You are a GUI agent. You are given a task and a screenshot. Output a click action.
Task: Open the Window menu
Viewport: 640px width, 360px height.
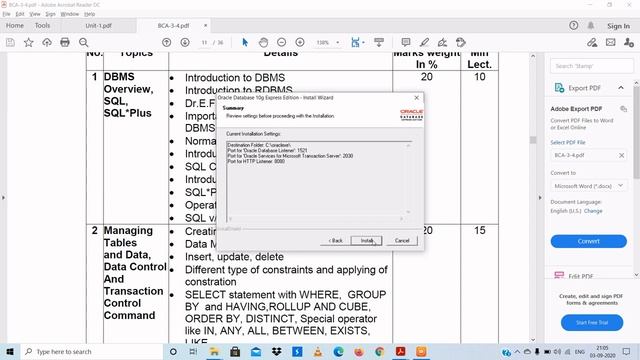click(70, 14)
